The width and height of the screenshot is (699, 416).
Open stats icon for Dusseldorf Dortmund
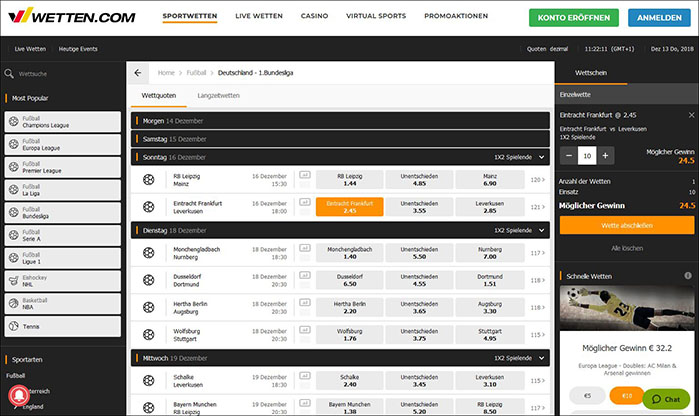(x=305, y=275)
